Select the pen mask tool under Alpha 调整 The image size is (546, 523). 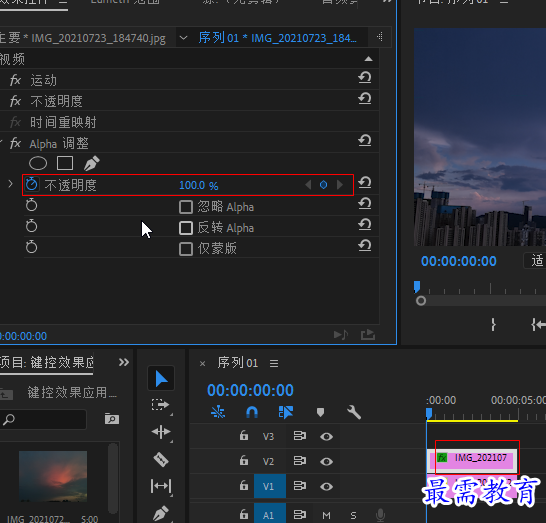92,163
